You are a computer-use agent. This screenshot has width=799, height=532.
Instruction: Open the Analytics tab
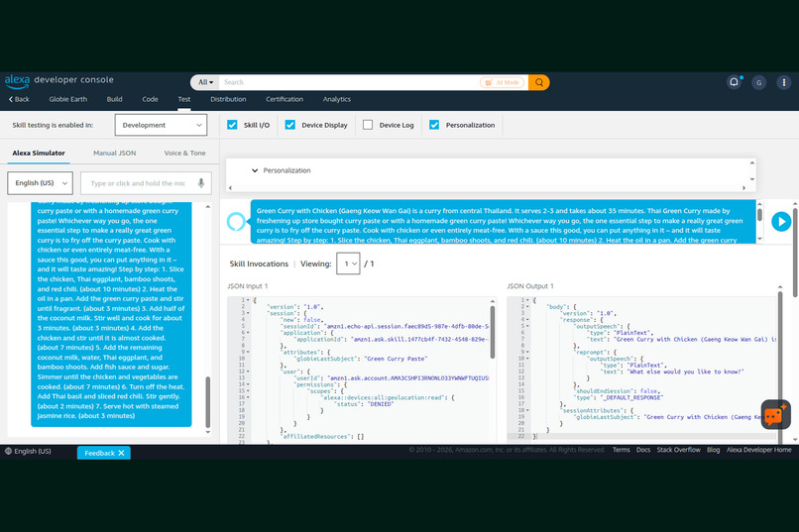[x=337, y=99]
